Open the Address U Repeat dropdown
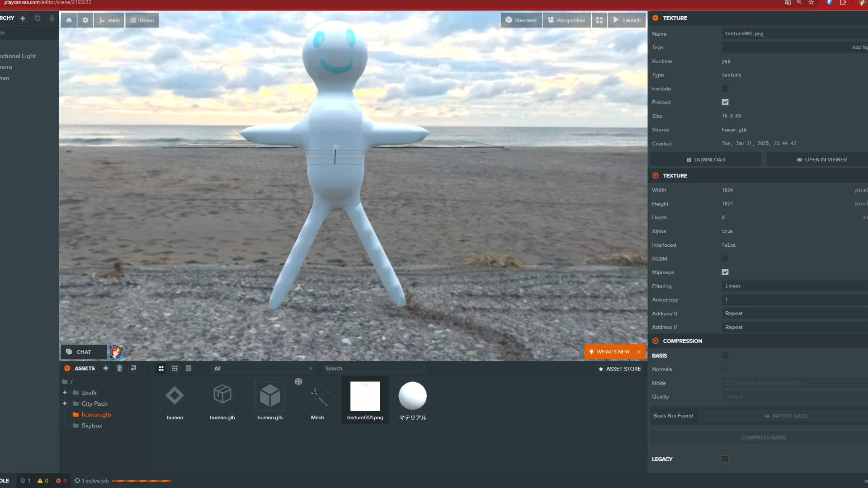868x488 pixels. (795, 314)
